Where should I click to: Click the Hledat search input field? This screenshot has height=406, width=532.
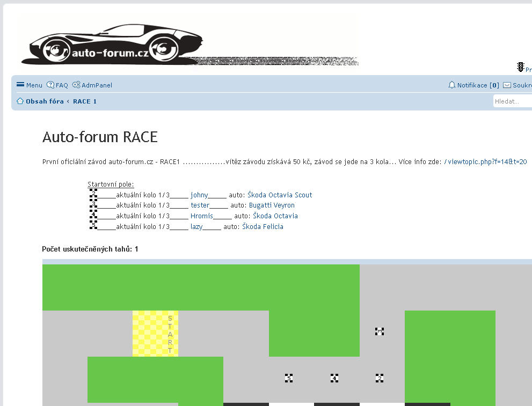[512, 101]
